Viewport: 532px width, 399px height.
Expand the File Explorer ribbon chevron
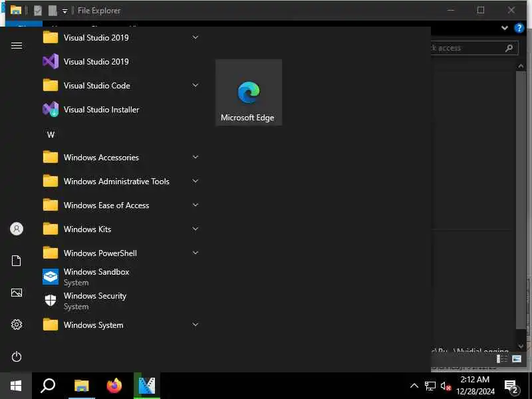pyautogui.click(x=505, y=28)
